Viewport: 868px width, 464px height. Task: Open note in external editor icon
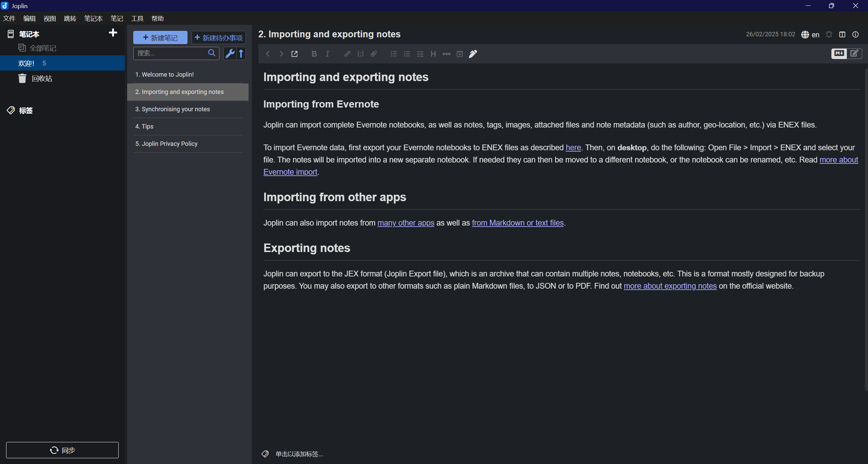click(294, 54)
